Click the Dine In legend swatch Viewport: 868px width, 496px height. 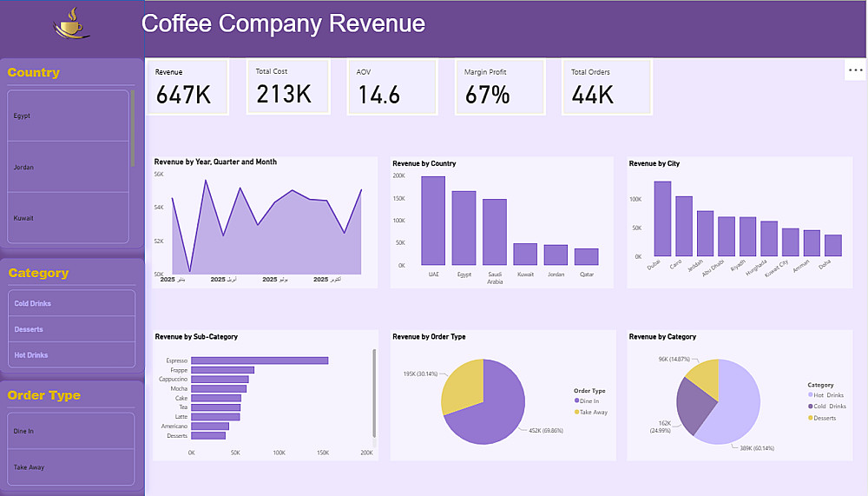[576, 400]
